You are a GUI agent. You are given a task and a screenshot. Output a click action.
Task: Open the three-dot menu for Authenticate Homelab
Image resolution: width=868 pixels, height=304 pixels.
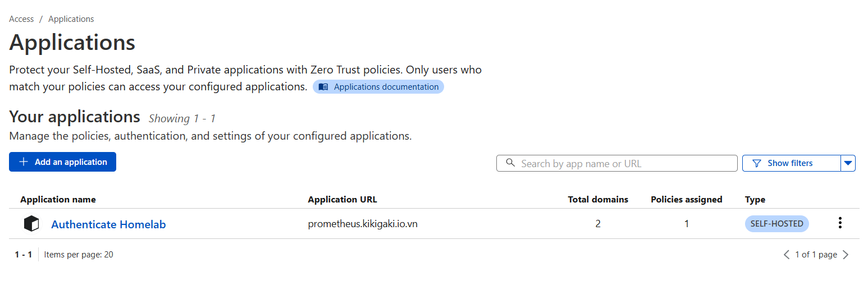(840, 223)
